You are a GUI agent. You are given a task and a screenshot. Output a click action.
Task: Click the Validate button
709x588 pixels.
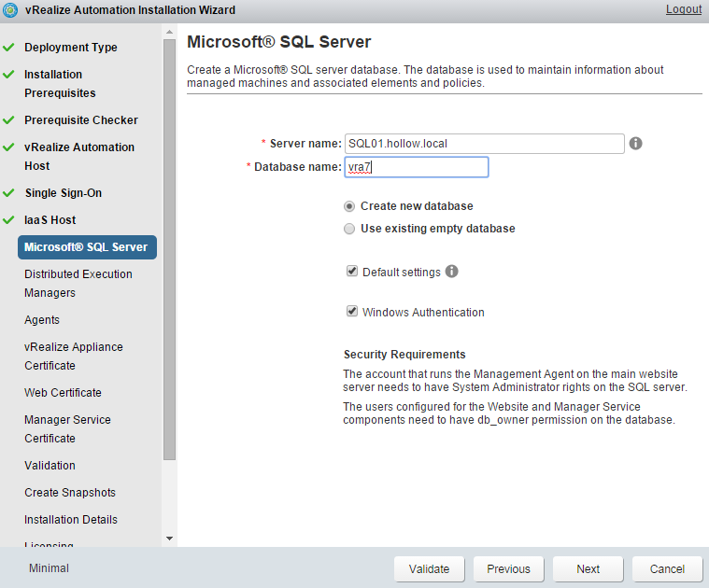[x=430, y=568]
